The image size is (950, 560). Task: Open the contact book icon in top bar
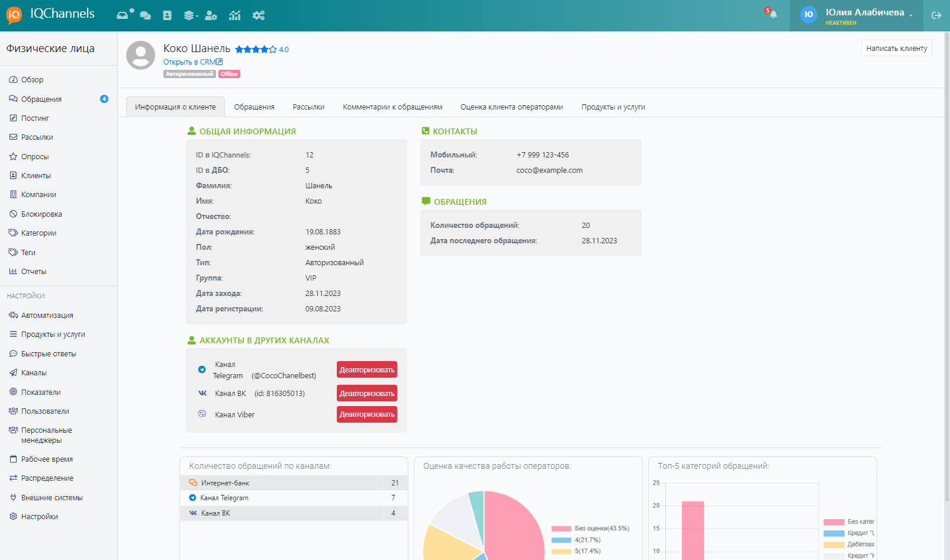click(x=168, y=15)
